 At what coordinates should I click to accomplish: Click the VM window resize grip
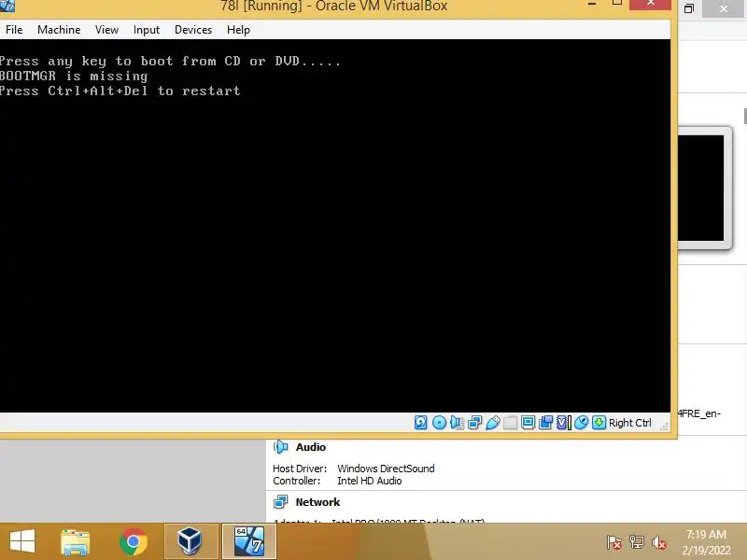pyautogui.click(x=664, y=427)
